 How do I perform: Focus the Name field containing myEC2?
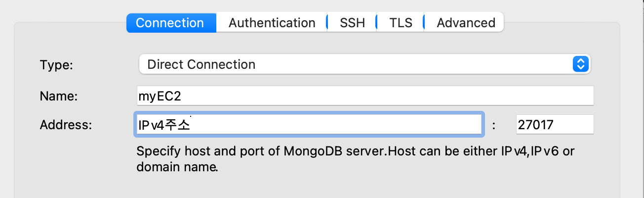tap(365, 96)
